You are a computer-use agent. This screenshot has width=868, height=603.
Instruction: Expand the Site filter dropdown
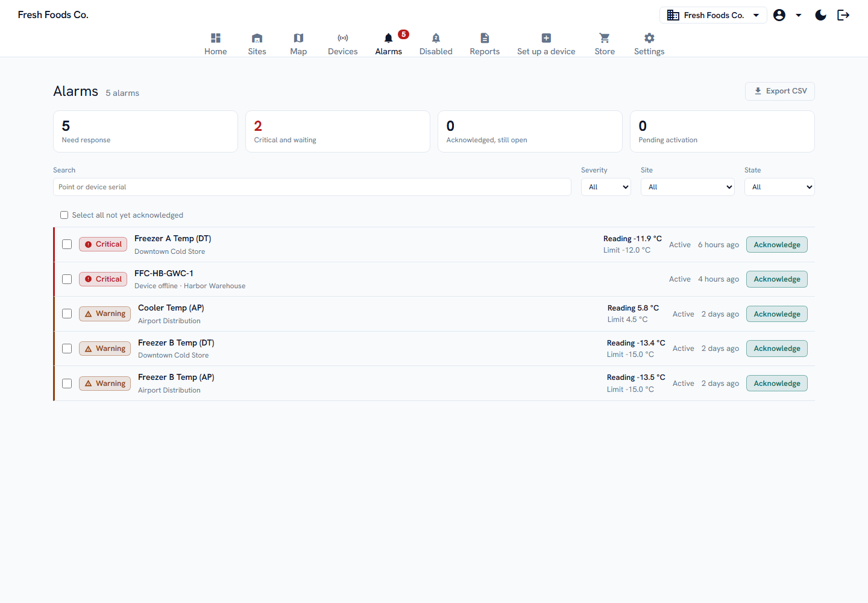pyautogui.click(x=688, y=187)
